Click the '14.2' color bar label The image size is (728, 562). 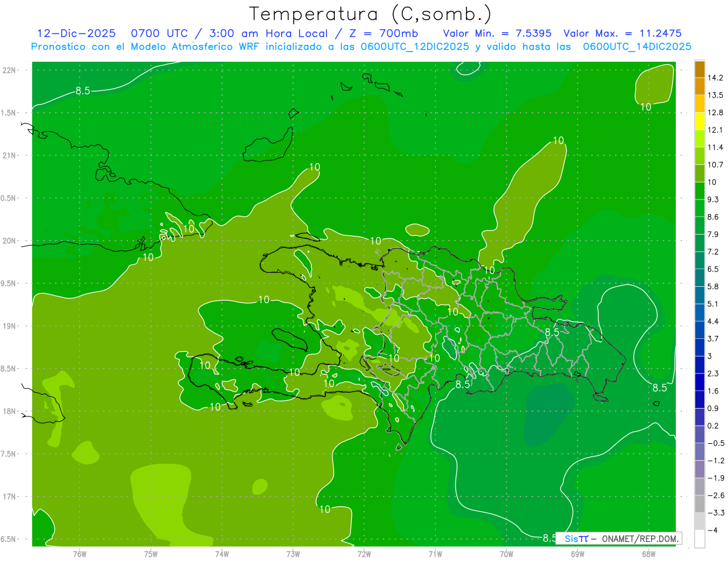pyautogui.click(x=715, y=78)
